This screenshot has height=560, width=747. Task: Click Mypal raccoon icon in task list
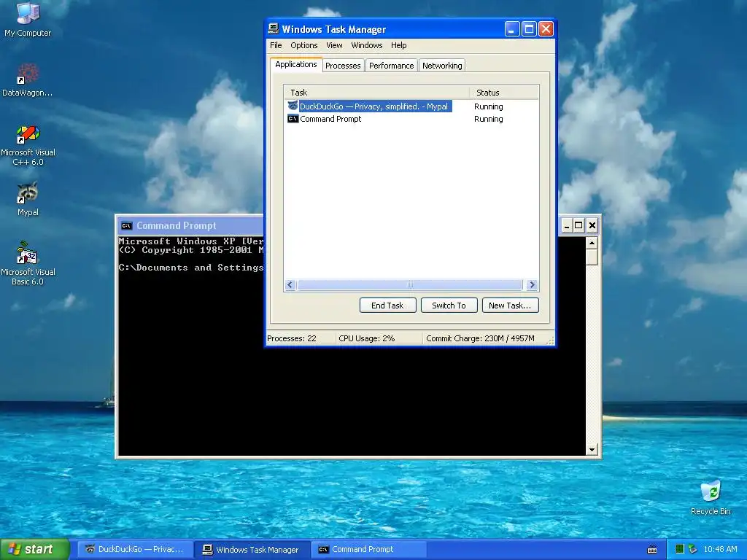click(x=293, y=106)
